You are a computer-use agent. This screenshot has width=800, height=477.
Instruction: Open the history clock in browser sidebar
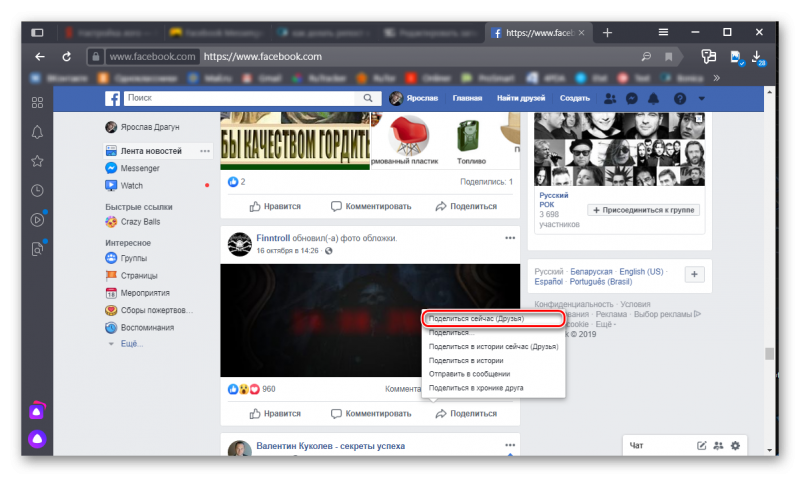coord(37,190)
